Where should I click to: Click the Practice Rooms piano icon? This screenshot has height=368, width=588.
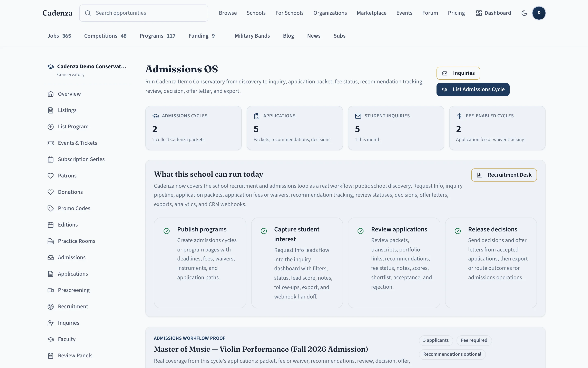(x=51, y=241)
